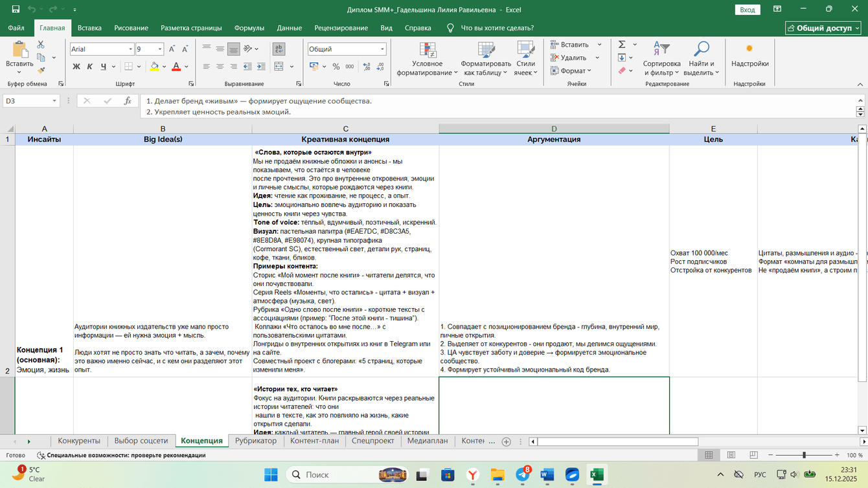
Task: Open the Name Box D3 dropdown
Action: [x=54, y=101]
